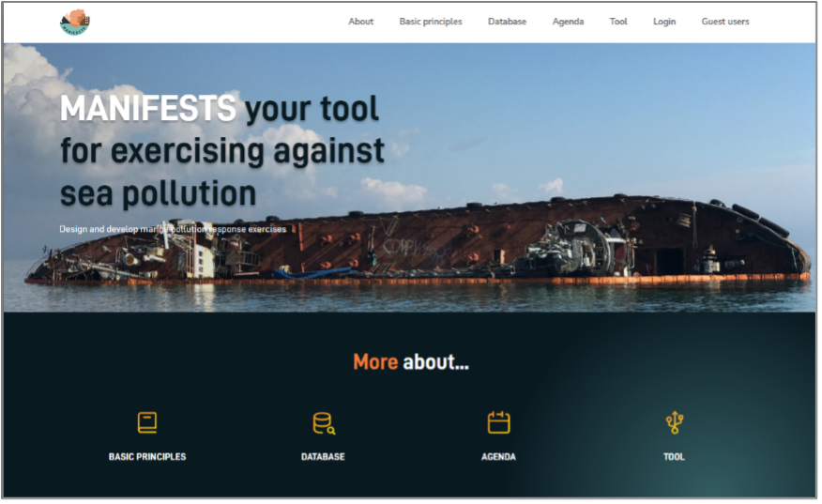Click the shipwreck hero image
The image size is (822, 504).
click(563, 244)
